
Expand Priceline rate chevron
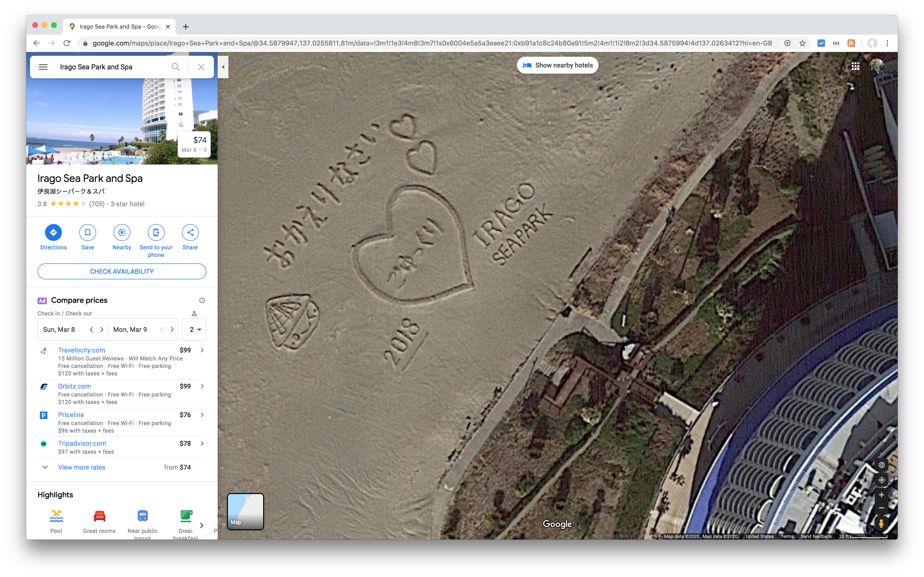pos(202,415)
